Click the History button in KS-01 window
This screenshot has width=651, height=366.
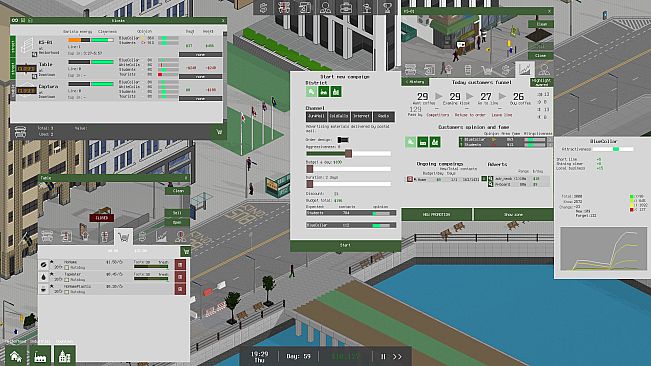click(415, 82)
